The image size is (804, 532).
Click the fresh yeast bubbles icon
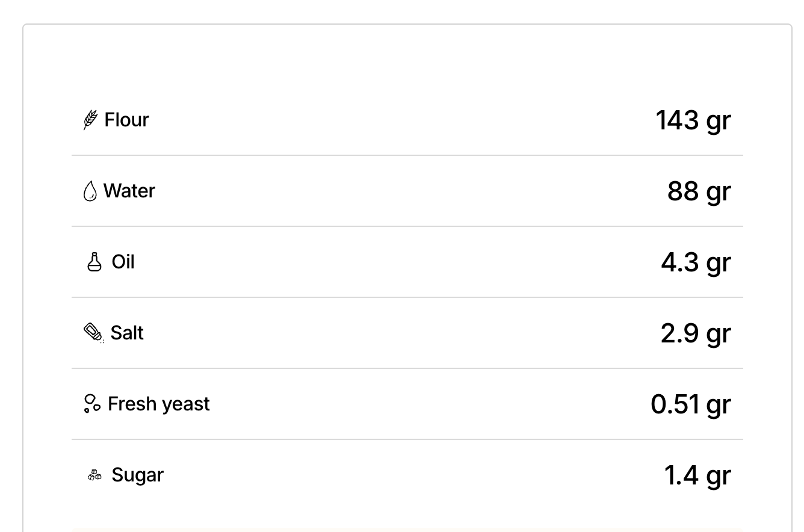click(92, 403)
